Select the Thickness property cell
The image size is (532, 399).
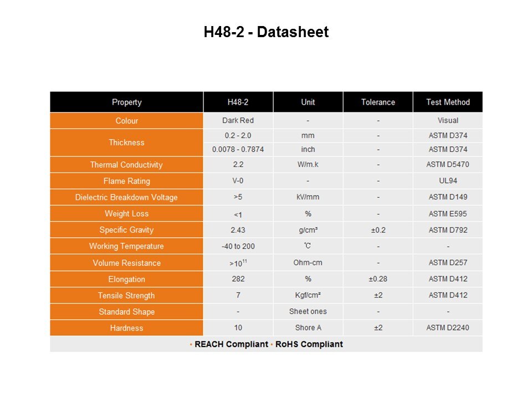click(126, 142)
